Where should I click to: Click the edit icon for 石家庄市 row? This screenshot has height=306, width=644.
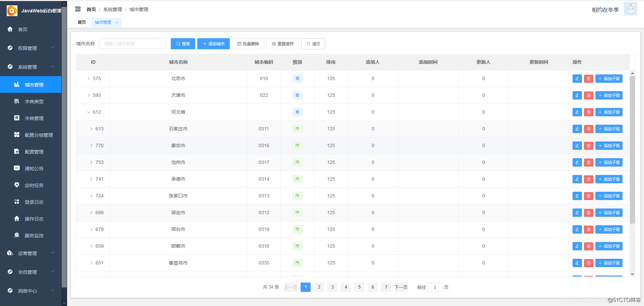point(577,129)
